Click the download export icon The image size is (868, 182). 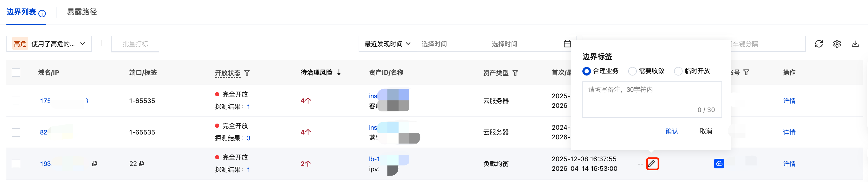855,43
